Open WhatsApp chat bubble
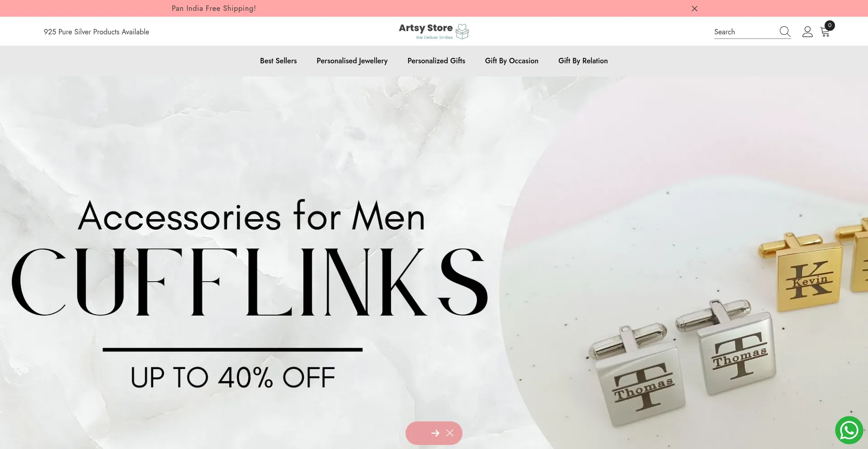This screenshot has width=868, height=449. point(849,430)
